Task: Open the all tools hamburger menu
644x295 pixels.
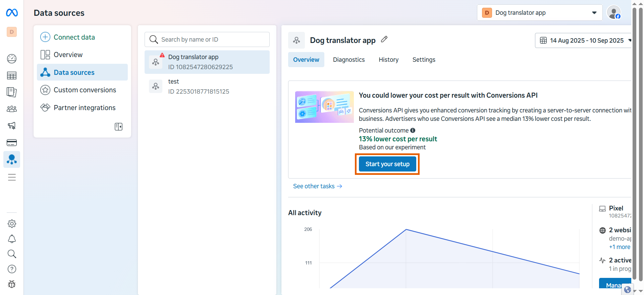Action: (x=12, y=177)
